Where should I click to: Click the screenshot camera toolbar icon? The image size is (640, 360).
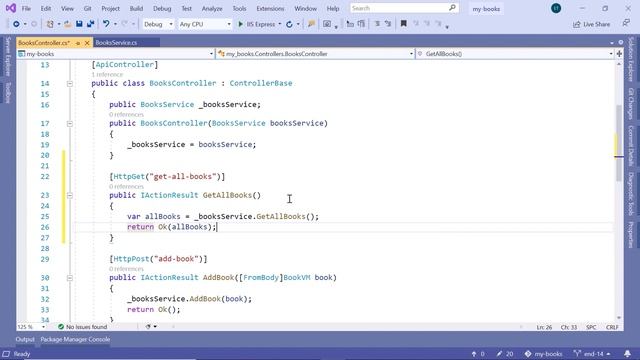tap(327, 24)
